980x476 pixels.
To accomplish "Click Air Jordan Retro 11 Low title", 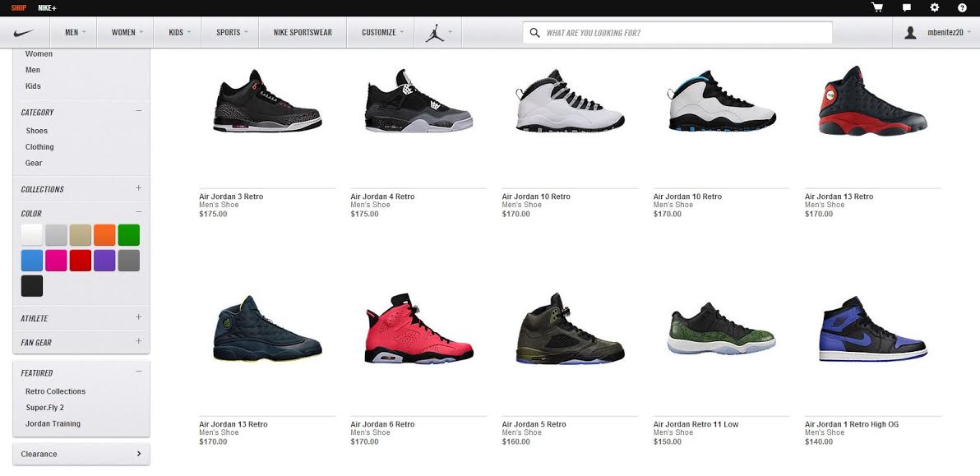I will [x=696, y=425].
